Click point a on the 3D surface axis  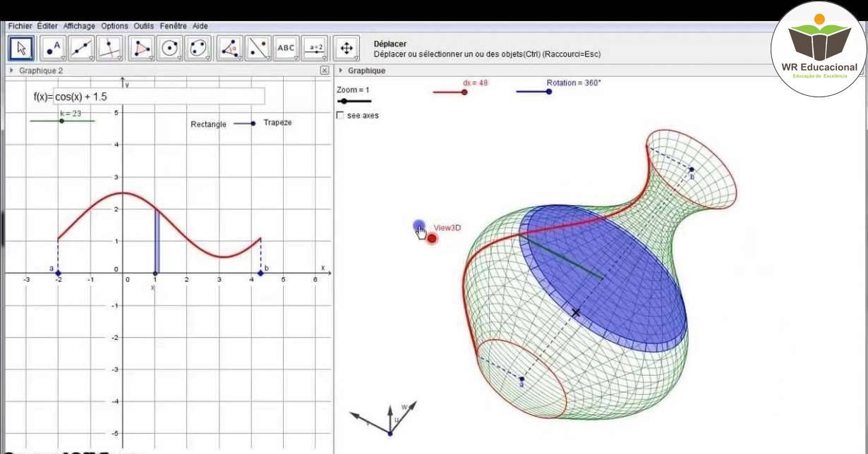522,379
